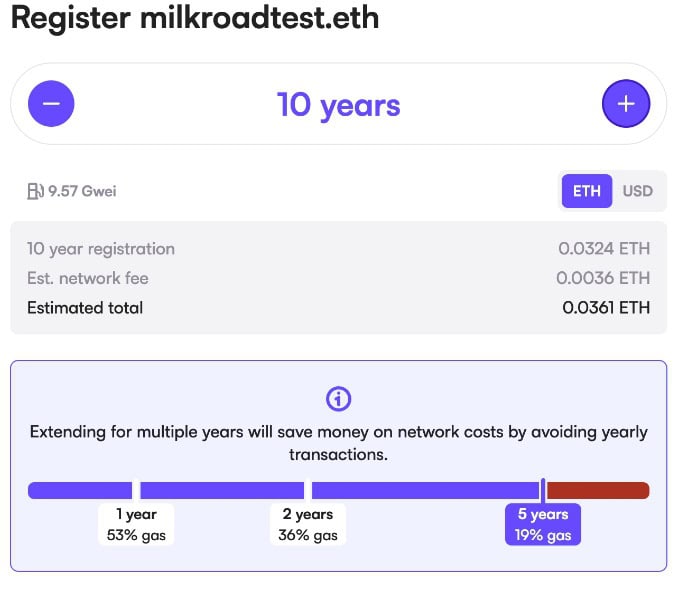Select the 5 years 19% gas label
This screenshot has height=592, width=678.
[543, 525]
